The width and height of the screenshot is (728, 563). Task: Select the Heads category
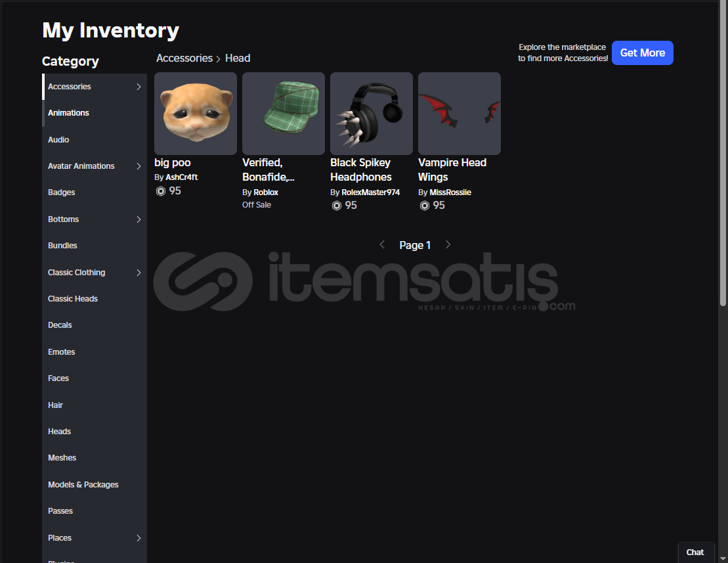click(95, 432)
